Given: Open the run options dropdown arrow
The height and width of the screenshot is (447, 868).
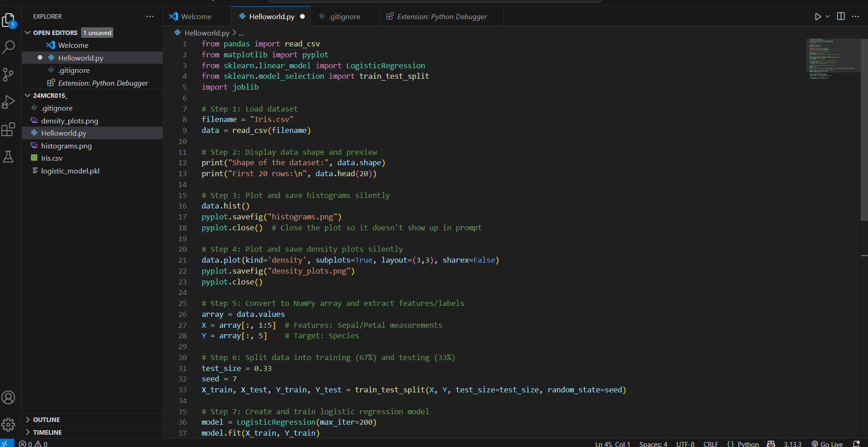Looking at the screenshot, I should (827, 16).
